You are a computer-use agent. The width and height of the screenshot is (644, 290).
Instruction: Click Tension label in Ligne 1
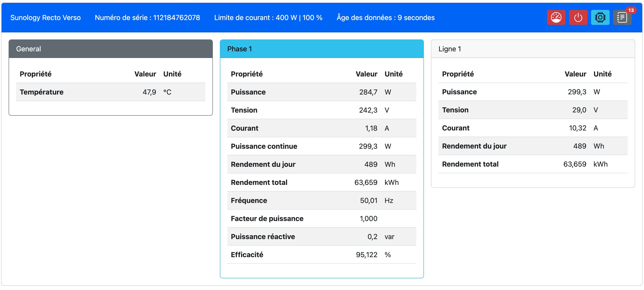(455, 110)
